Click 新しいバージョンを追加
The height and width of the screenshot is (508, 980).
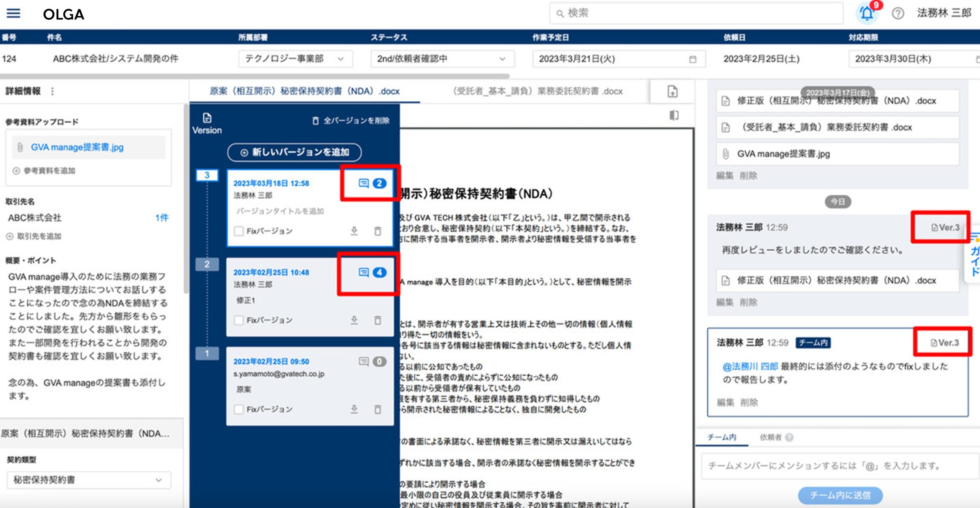(x=294, y=152)
